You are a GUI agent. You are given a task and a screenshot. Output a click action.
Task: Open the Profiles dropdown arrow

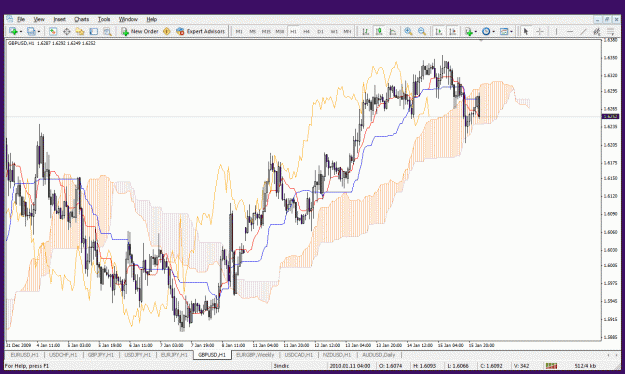coord(38,31)
